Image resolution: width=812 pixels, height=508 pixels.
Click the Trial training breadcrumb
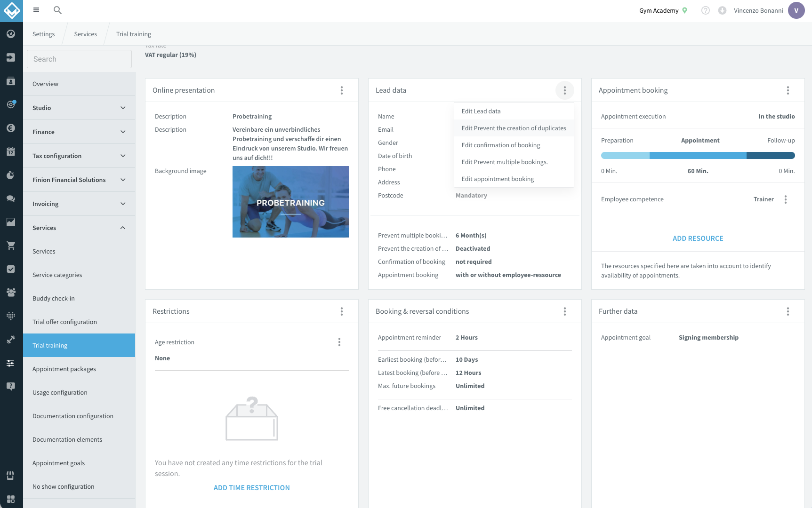pyautogui.click(x=134, y=34)
